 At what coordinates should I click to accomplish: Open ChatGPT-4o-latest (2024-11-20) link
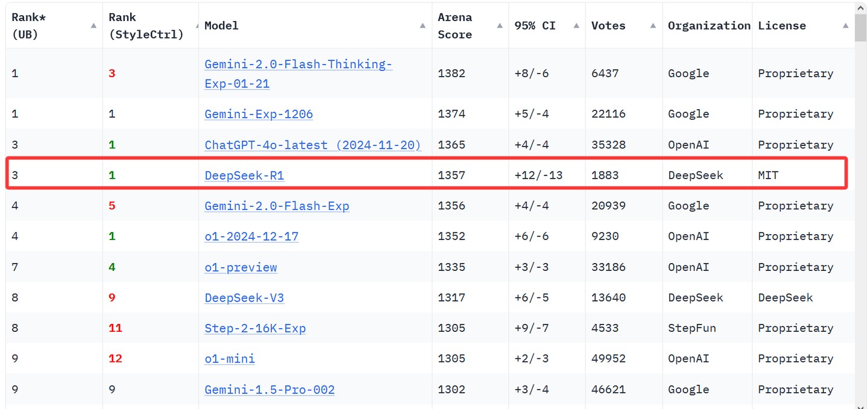tap(313, 145)
